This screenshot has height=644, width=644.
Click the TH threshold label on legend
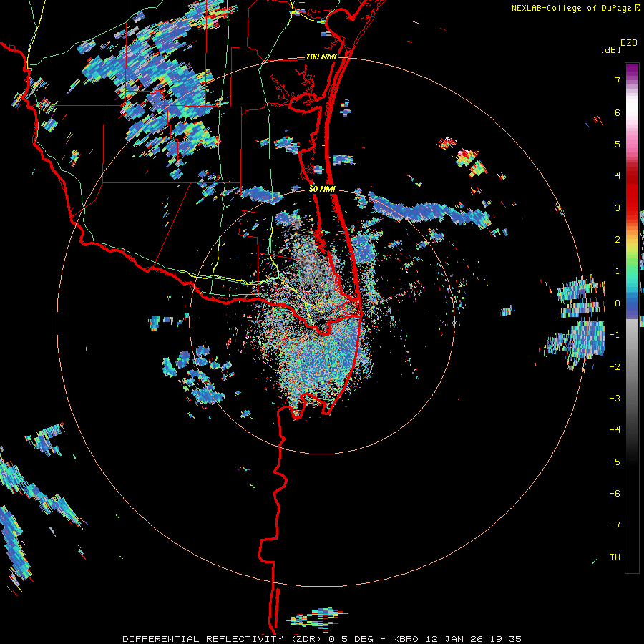tap(615, 557)
